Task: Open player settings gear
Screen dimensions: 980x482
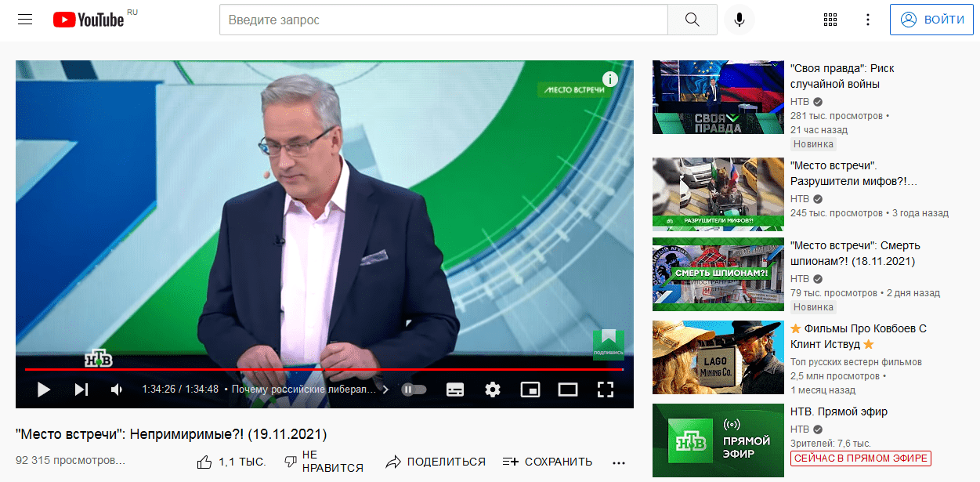Action: 492,389
